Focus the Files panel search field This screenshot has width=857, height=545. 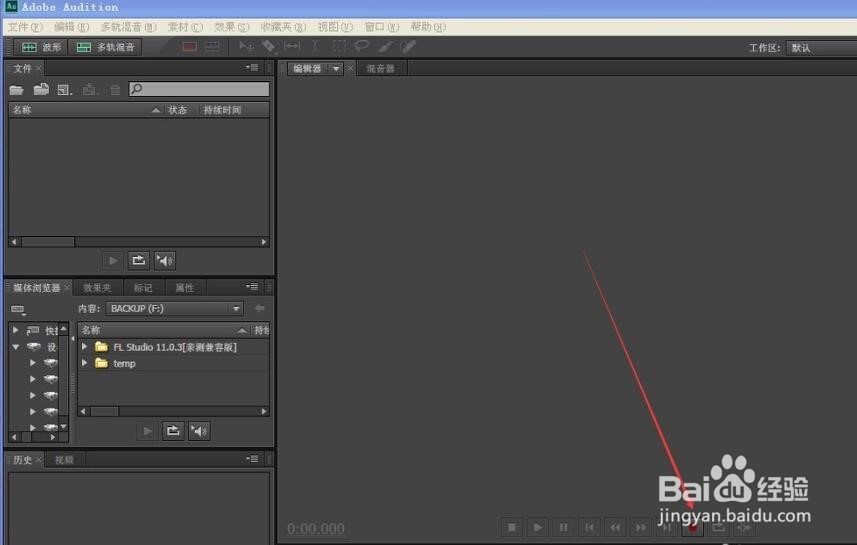point(199,89)
